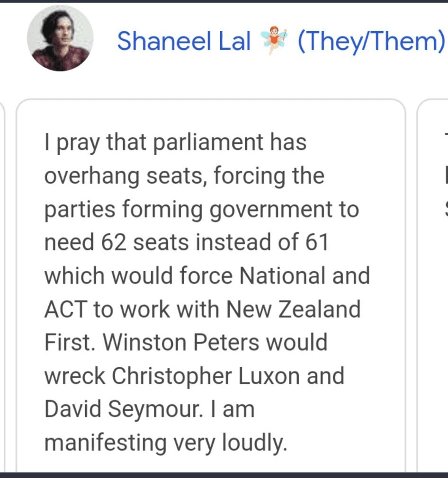This screenshot has height=478, width=448.
Task: Click 'David Seymour' in the tweet text
Action: 124,409
